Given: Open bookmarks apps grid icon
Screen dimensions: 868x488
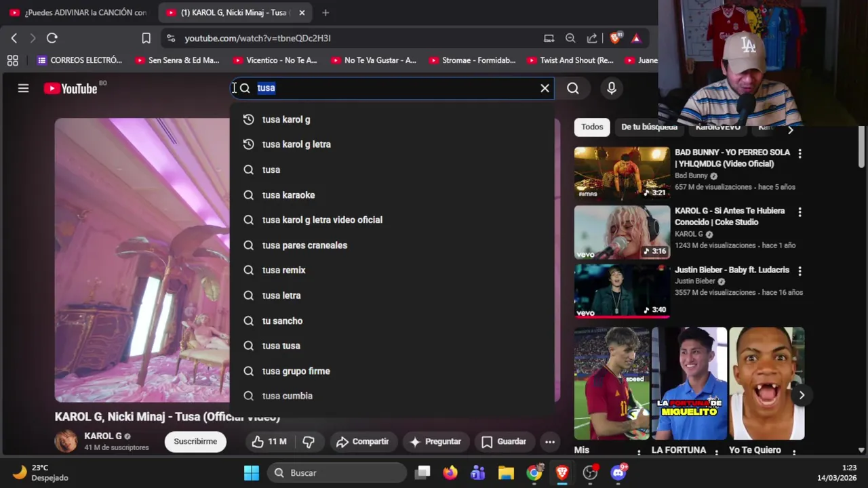Looking at the screenshot, I should pyautogui.click(x=12, y=60).
